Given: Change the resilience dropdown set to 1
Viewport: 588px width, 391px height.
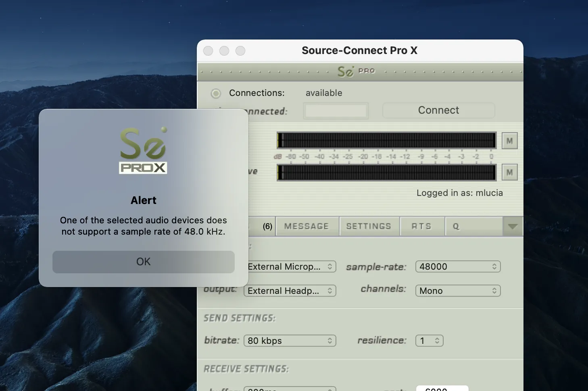Looking at the screenshot, I should coord(430,341).
